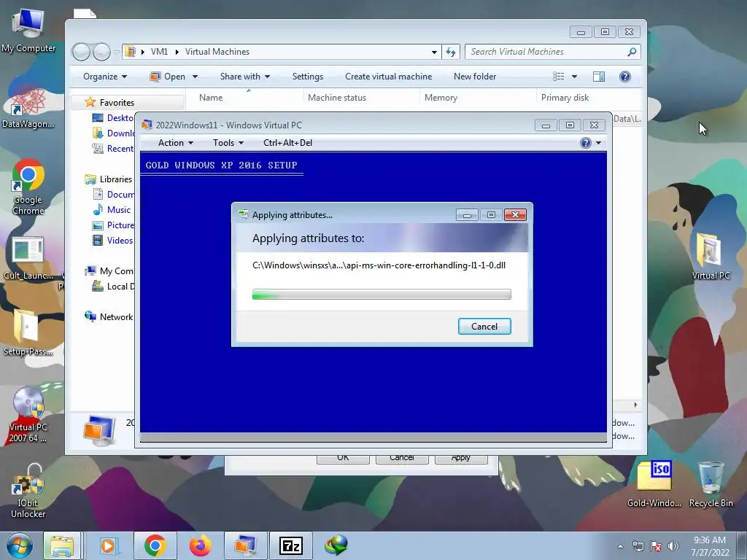Click Virtual Machines in address breadcrumb
The image size is (747, 560).
click(x=217, y=52)
